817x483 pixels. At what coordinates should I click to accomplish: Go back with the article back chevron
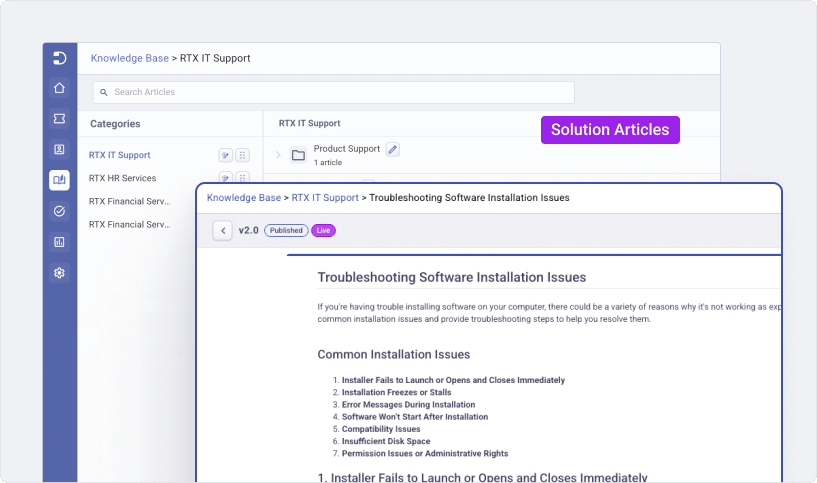[223, 230]
